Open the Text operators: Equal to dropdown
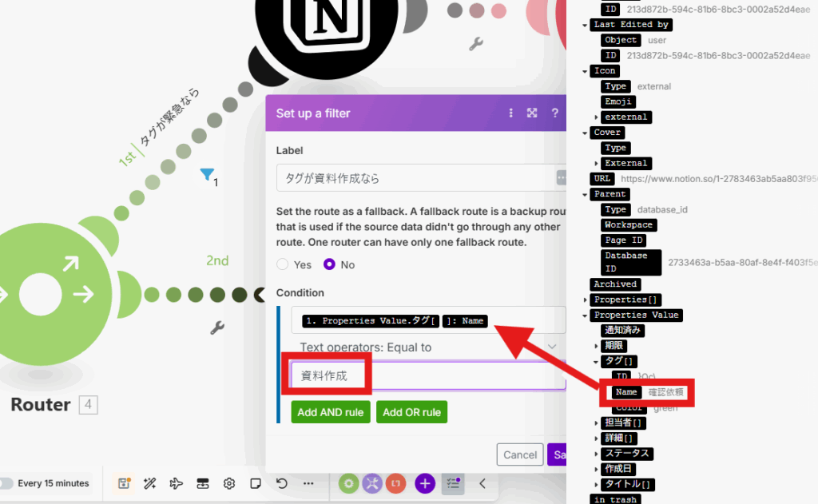 (427, 347)
